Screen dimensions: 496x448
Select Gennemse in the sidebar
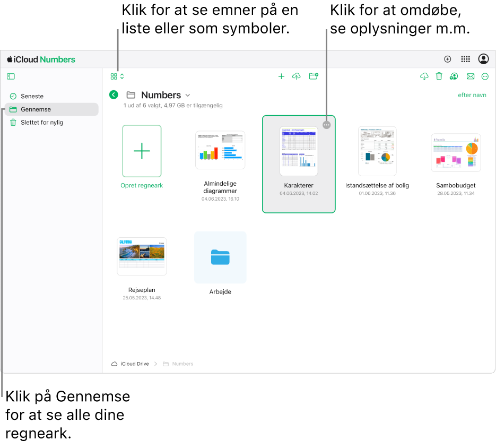click(51, 109)
